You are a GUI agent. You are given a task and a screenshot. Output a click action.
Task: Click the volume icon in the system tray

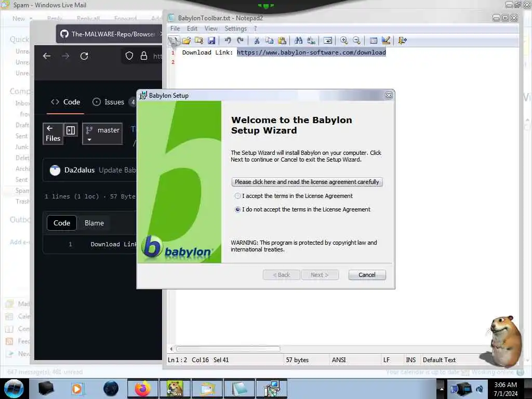pyautogui.click(x=480, y=389)
